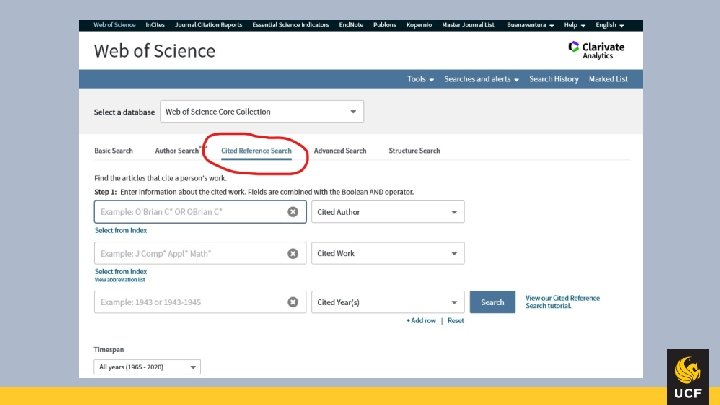Open Journal Citation Reports link
Image resolution: width=720 pixels, height=405 pixels.
pyautogui.click(x=208, y=25)
